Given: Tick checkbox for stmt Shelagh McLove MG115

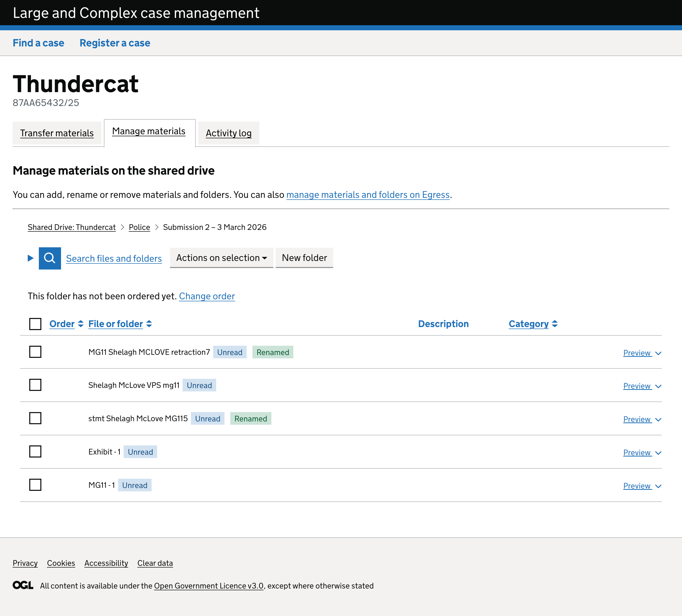Looking at the screenshot, I should 35,418.
